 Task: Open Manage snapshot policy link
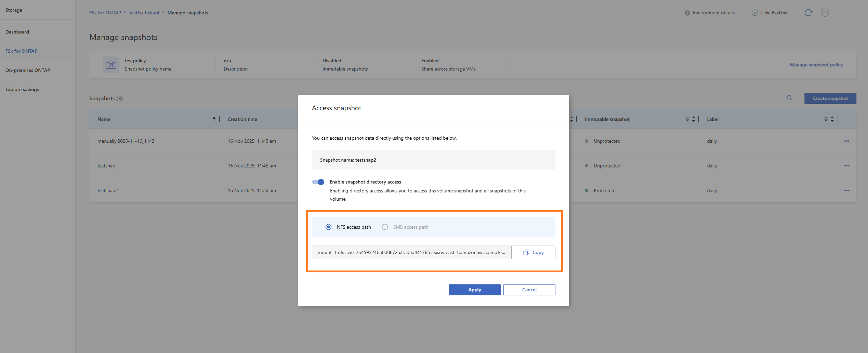coord(816,65)
